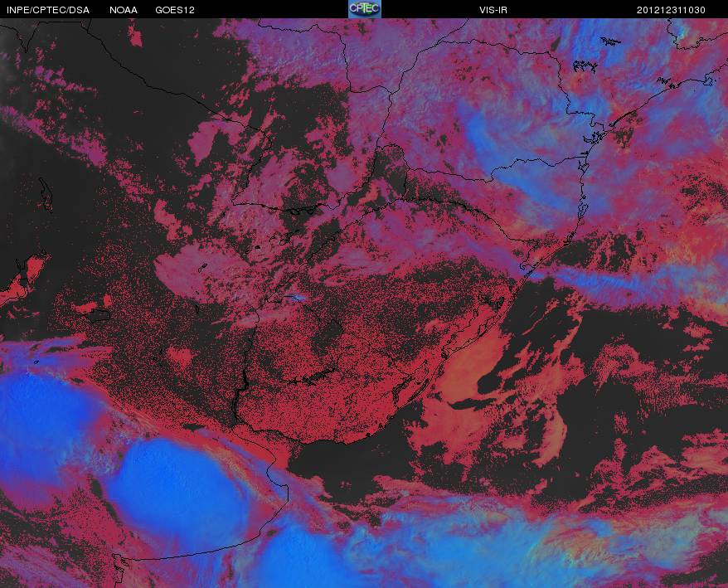Click the INPE/CPTEC/DSA header text
Viewport: 728px width, 588px height.
pyautogui.click(x=48, y=10)
